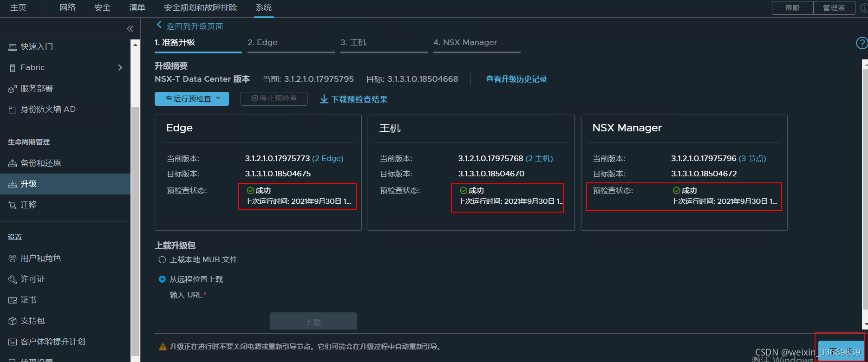
Task: Click the back arrow beside 返回到升级页面
Action: click(x=159, y=25)
